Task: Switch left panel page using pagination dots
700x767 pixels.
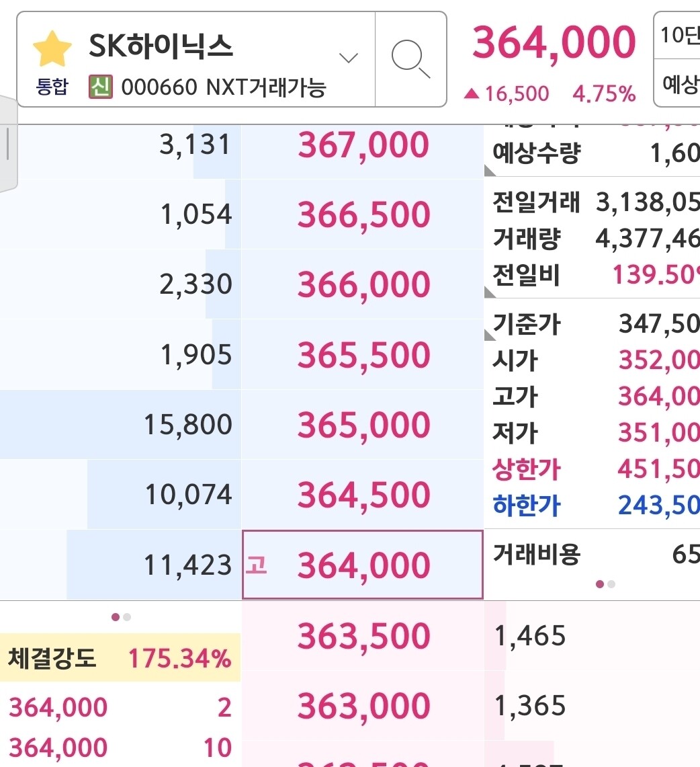Action: point(121,616)
